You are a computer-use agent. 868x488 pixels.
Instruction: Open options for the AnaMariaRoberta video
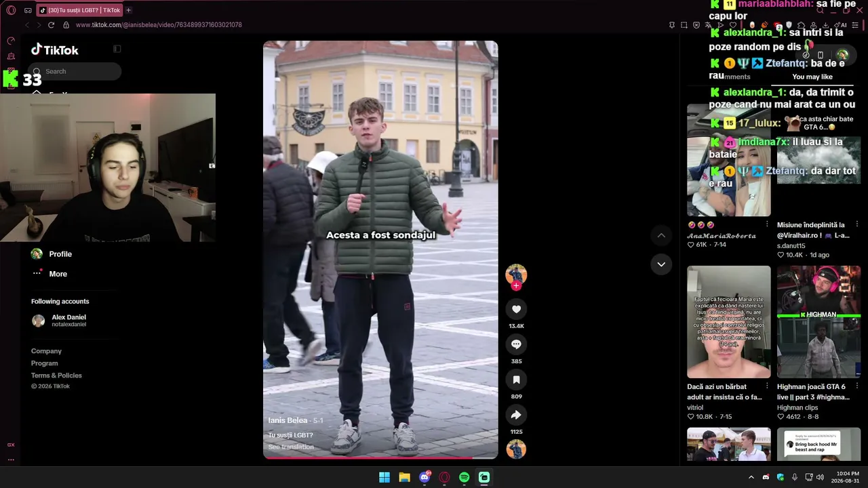click(767, 224)
